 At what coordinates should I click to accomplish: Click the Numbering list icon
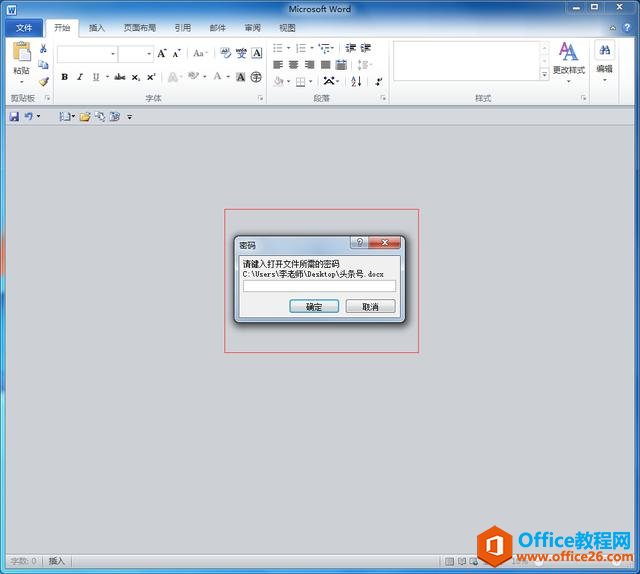(x=301, y=48)
